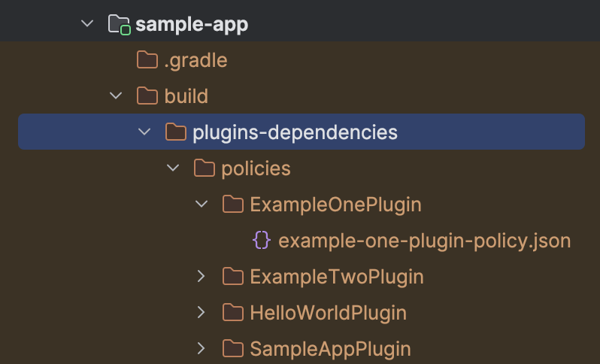
Task: Click the policies folder icon
Action: pos(204,168)
